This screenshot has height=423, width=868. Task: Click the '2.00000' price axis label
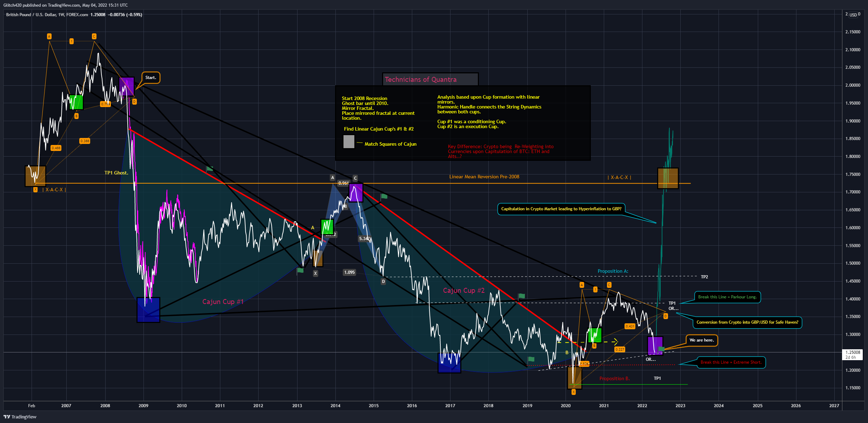pyautogui.click(x=853, y=85)
